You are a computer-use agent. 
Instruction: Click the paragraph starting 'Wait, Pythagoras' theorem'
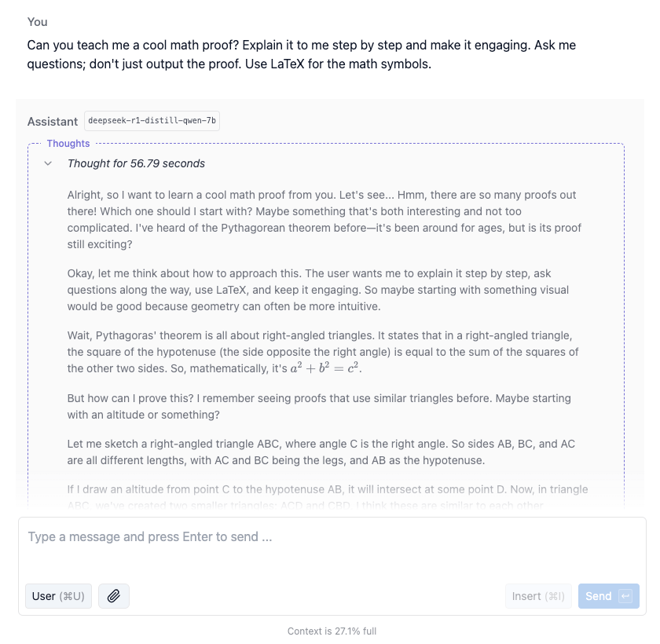click(324, 352)
